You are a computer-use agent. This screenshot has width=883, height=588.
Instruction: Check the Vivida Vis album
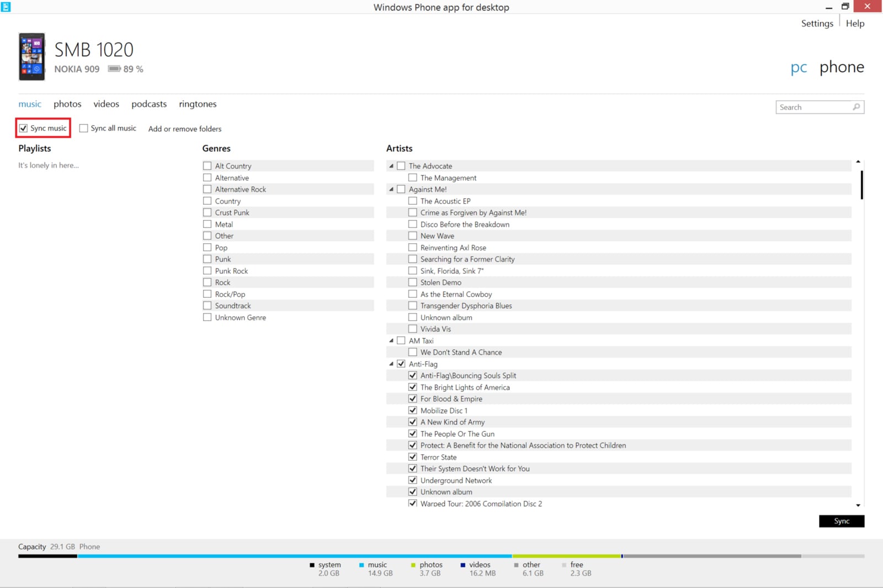(x=413, y=329)
